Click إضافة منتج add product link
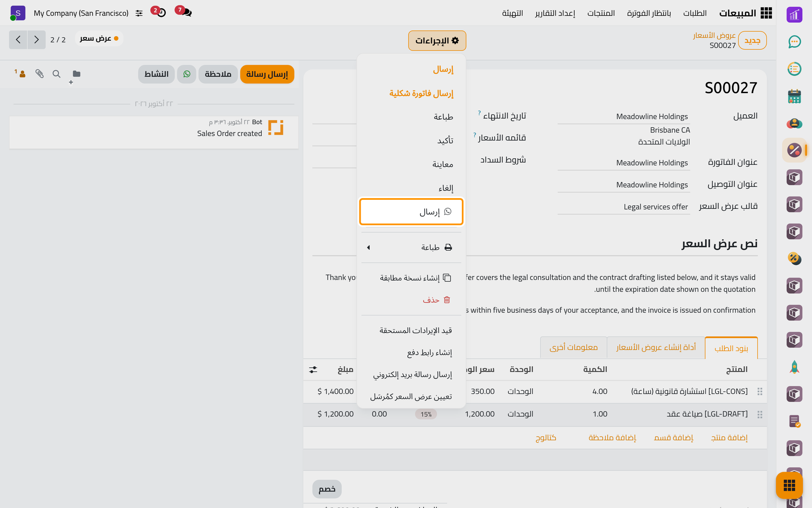Viewport: 812px width, 508px height. pos(729,437)
